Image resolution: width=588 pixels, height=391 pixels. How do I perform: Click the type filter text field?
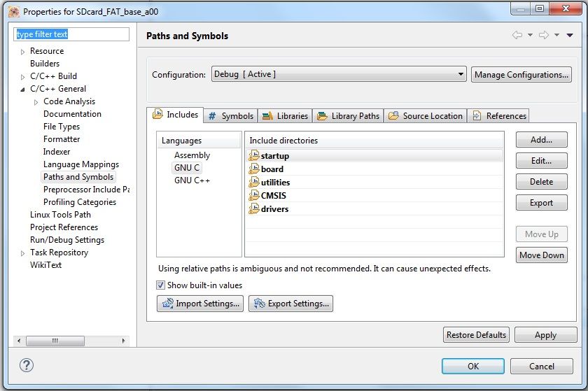(72, 34)
